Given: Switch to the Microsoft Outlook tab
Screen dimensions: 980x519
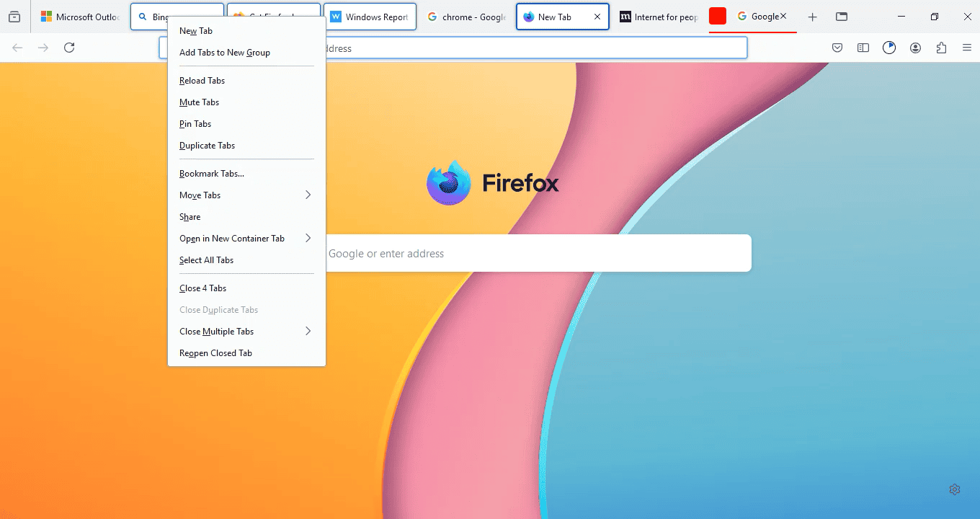Looking at the screenshot, I should point(81,17).
